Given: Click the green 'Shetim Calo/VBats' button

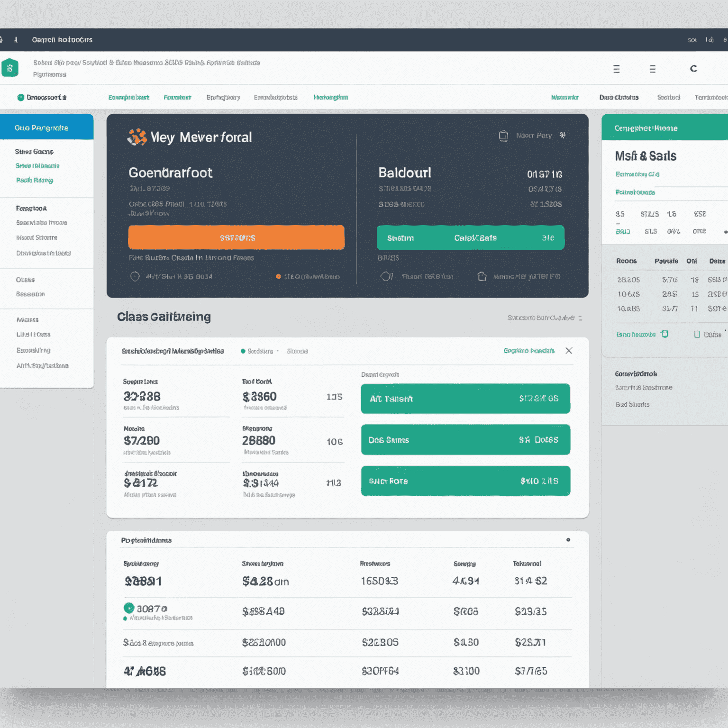Looking at the screenshot, I should 471,237.
